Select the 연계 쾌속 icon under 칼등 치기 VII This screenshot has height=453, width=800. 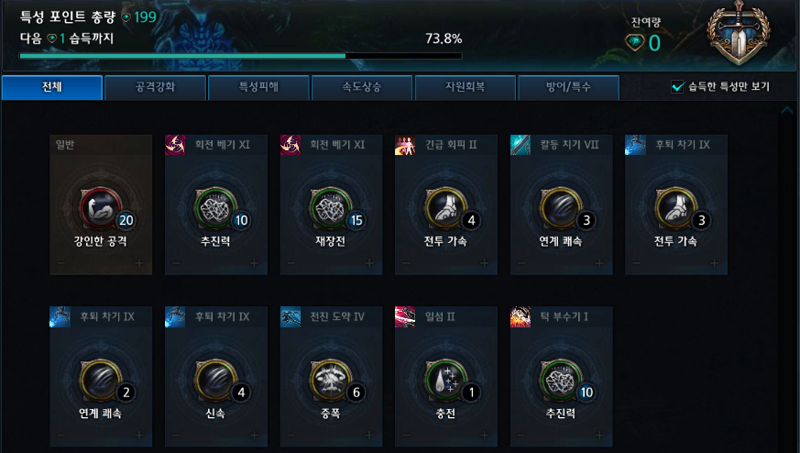click(561, 208)
